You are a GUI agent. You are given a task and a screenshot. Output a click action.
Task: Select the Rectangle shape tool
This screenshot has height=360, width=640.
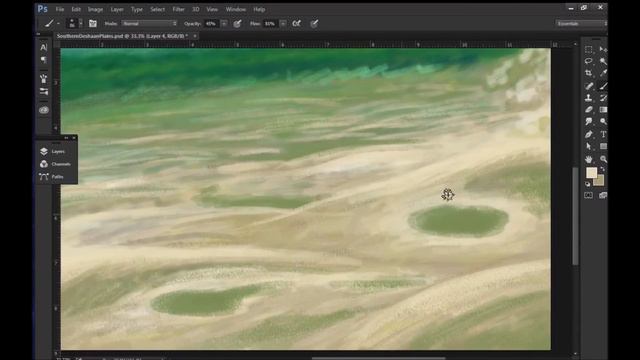click(x=603, y=146)
